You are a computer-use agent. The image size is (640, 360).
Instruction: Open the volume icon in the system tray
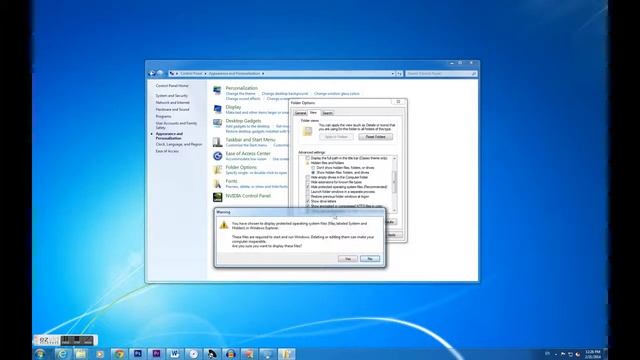[x=578, y=354]
